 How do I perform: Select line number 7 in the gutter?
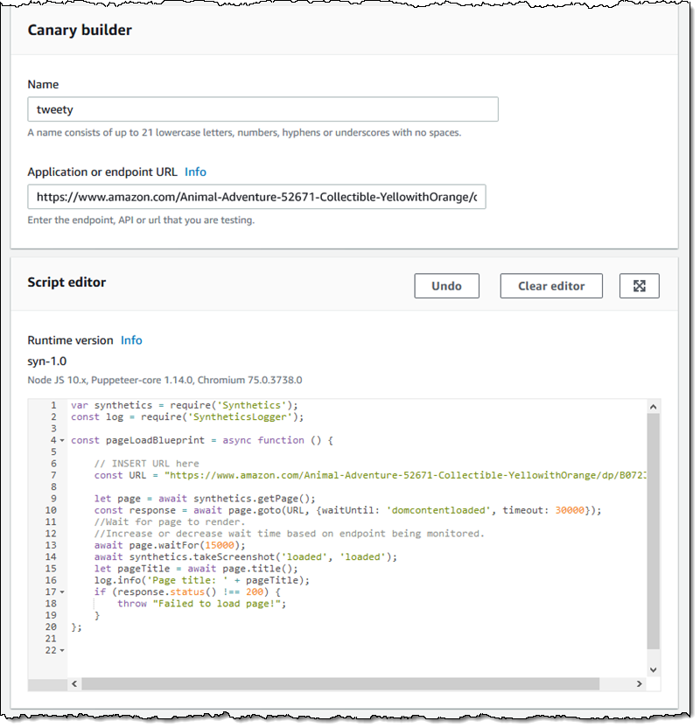(53, 475)
